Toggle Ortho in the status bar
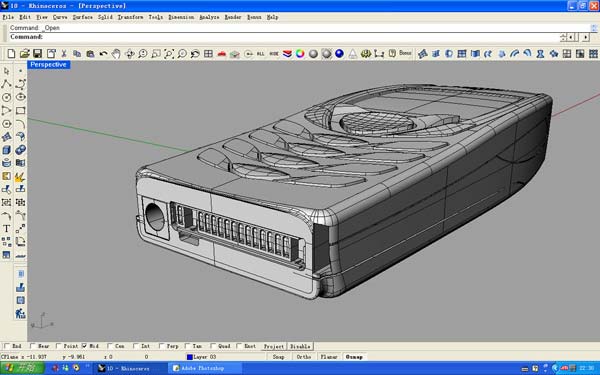Viewport: 600px width, 375px height. (x=304, y=357)
